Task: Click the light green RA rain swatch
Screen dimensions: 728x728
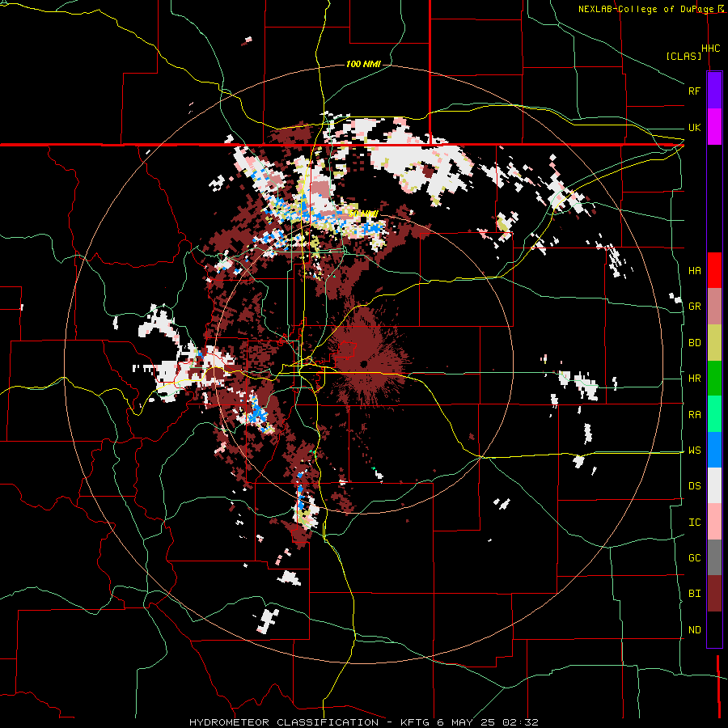Action: pos(714,414)
